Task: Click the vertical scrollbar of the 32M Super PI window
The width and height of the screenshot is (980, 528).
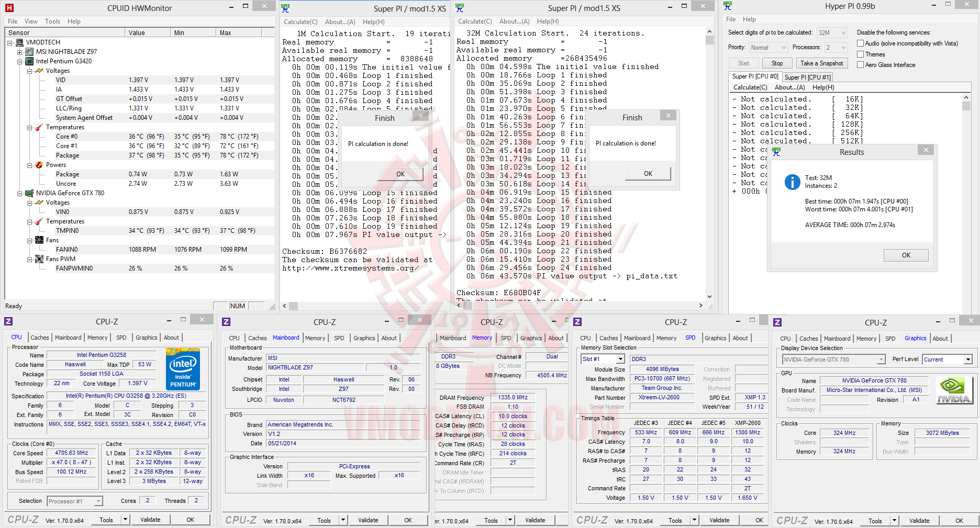Action: click(709, 163)
